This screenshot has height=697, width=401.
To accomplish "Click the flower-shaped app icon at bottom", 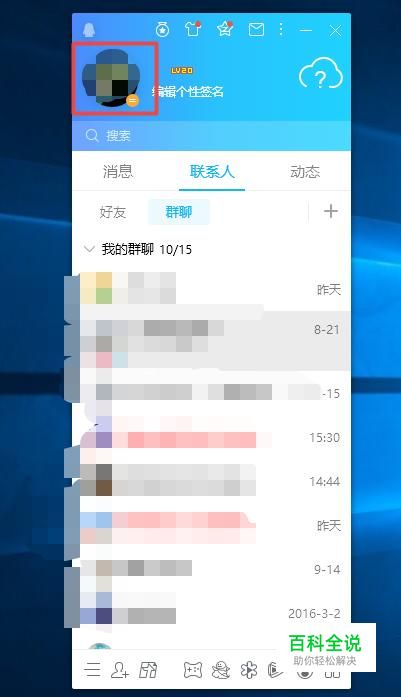I will click(249, 669).
